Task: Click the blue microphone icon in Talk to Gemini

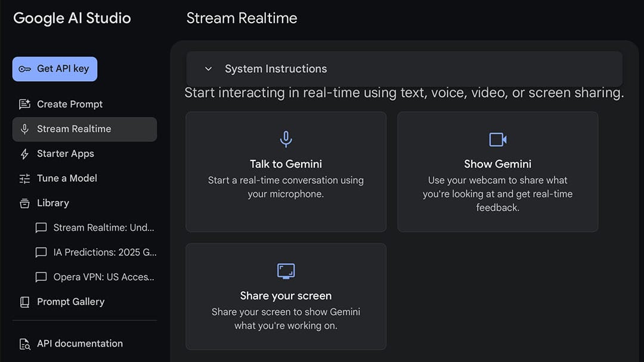Action: [x=286, y=140]
